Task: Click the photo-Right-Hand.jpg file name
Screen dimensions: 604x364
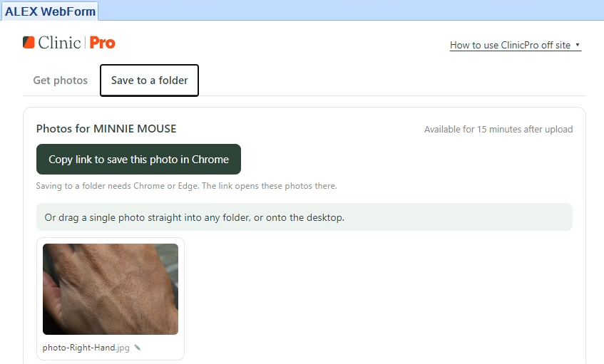Action: pos(86,348)
